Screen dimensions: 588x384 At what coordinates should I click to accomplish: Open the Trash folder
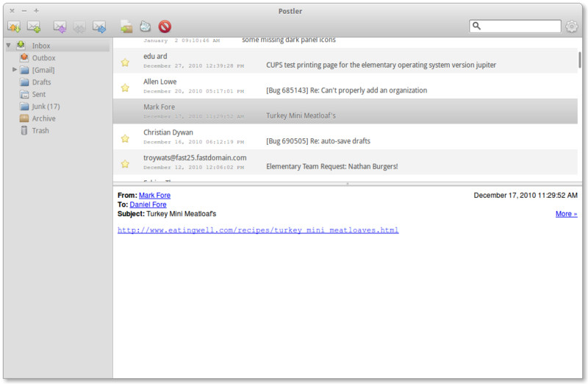pos(40,131)
